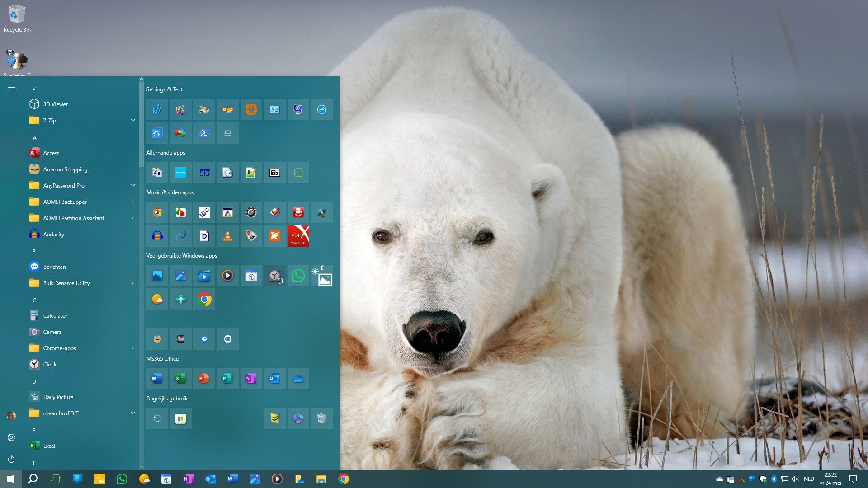Open the VLC media player tile

point(228,236)
